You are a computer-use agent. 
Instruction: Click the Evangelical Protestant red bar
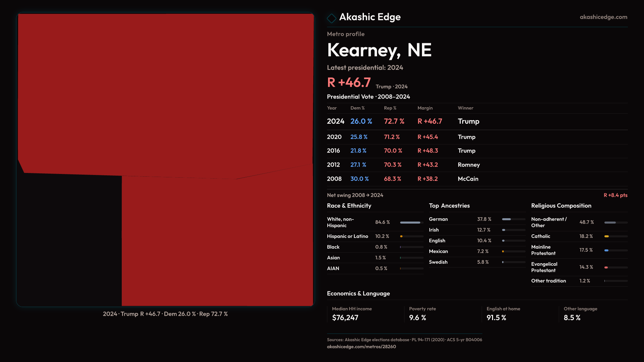pyautogui.click(x=606, y=267)
